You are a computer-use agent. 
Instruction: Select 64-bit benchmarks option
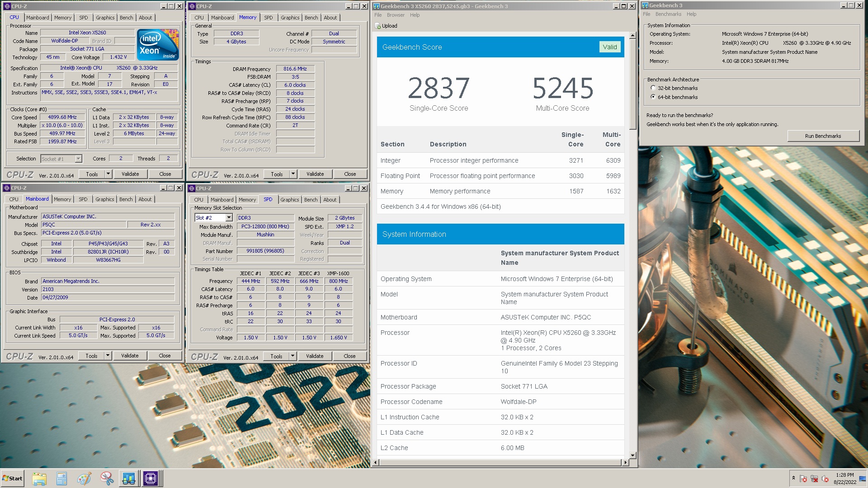click(653, 97)
